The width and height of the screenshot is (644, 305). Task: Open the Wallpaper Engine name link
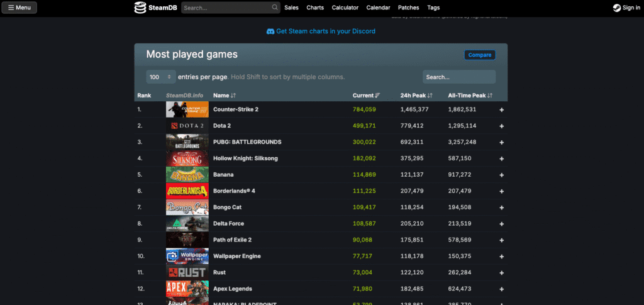237,256
